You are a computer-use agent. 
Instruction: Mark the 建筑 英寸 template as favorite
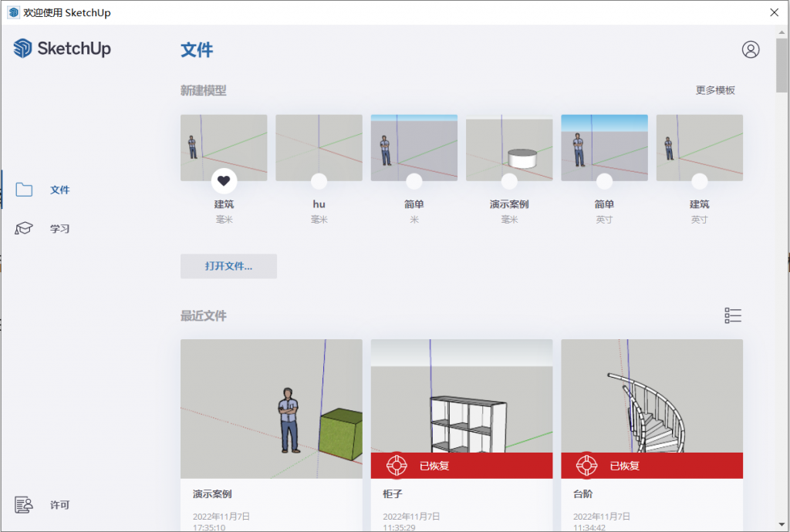point(699,181)
